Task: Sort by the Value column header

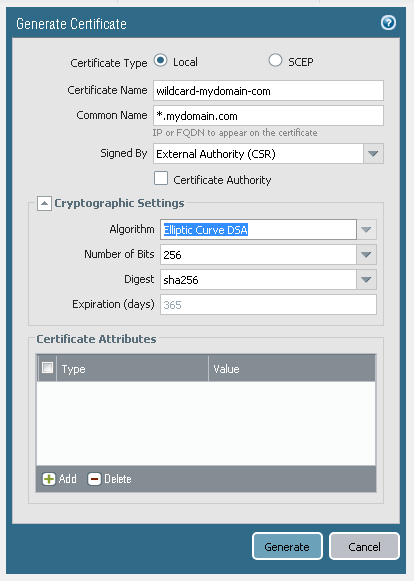Action: tap(292, 369)
